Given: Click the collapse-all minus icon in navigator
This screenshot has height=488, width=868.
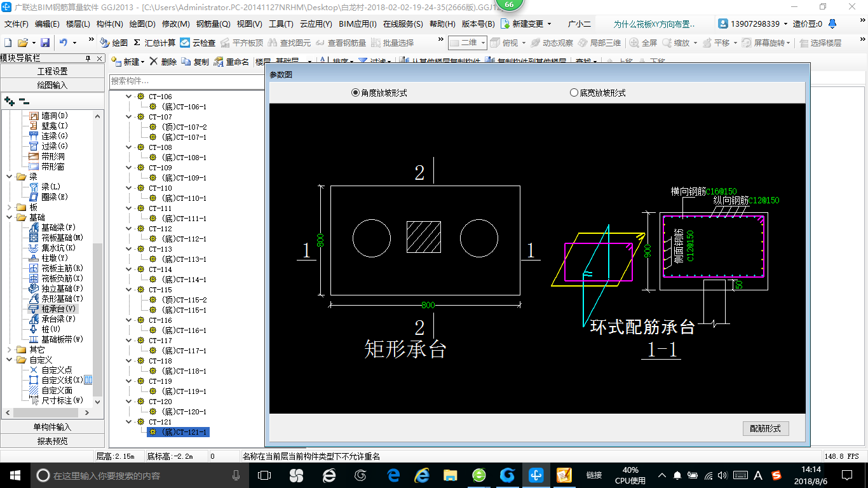Looking at the screenshot, I should (24, 101).
